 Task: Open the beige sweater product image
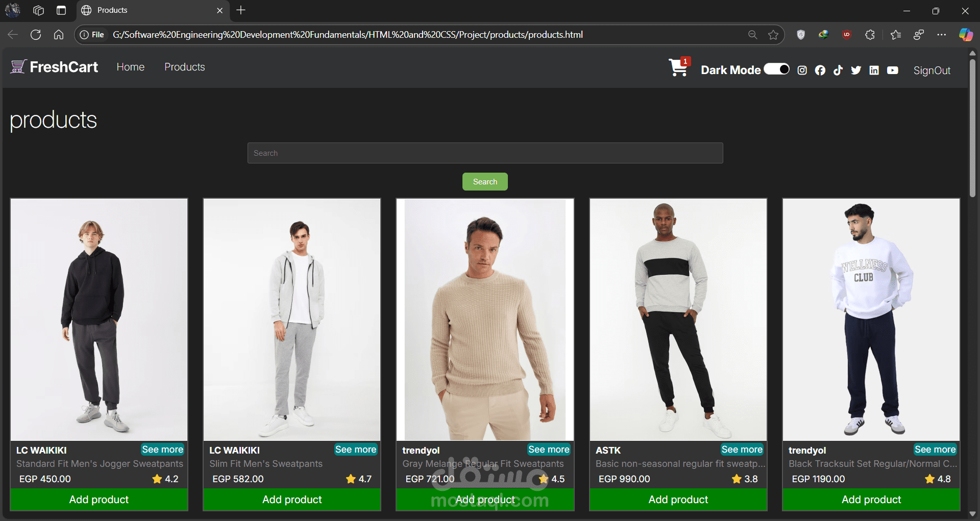485,320
